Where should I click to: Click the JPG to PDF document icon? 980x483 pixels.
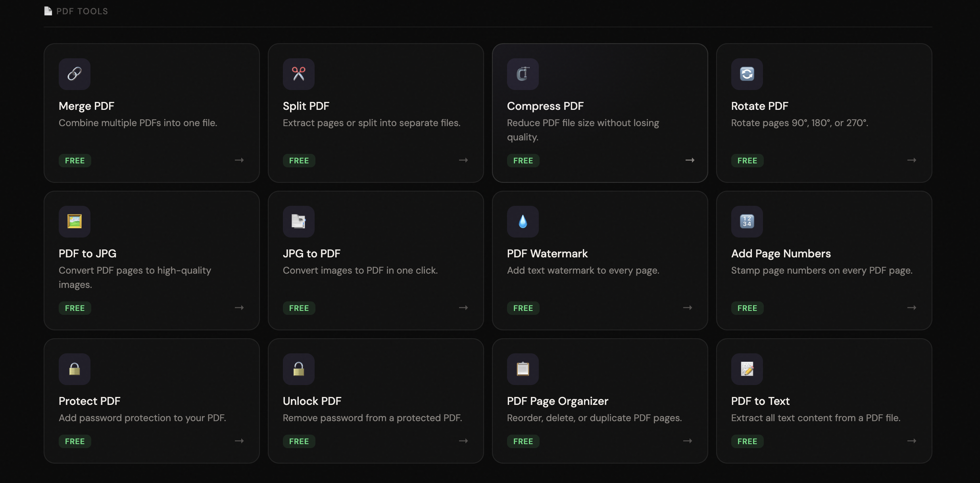[x=299, y=222]
